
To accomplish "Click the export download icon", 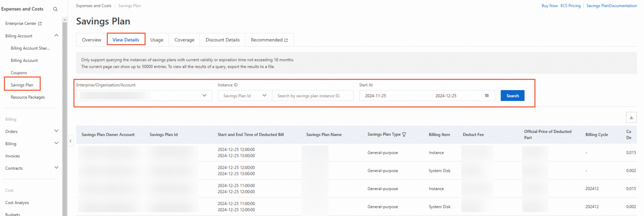I will (631, 117).
